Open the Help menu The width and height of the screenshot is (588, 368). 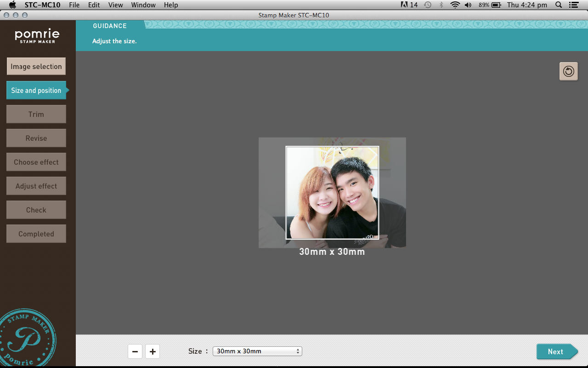coord(171,5)
